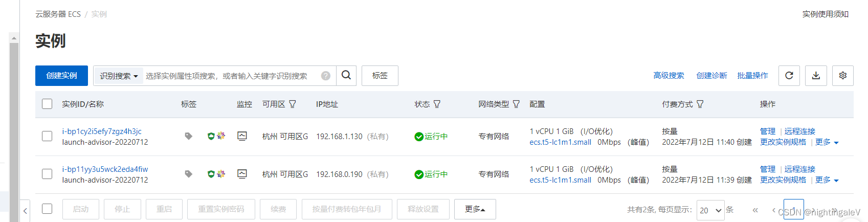Click the 重置实例密码 button
The width and height of the screenshot is (868, 222).
pos(221,209)
